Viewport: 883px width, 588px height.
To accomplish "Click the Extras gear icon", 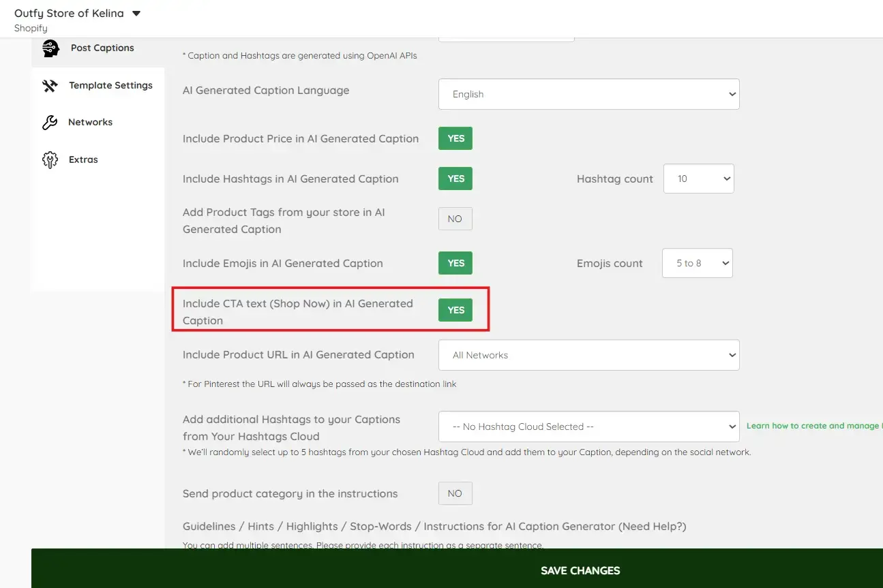I will point(50,160).
